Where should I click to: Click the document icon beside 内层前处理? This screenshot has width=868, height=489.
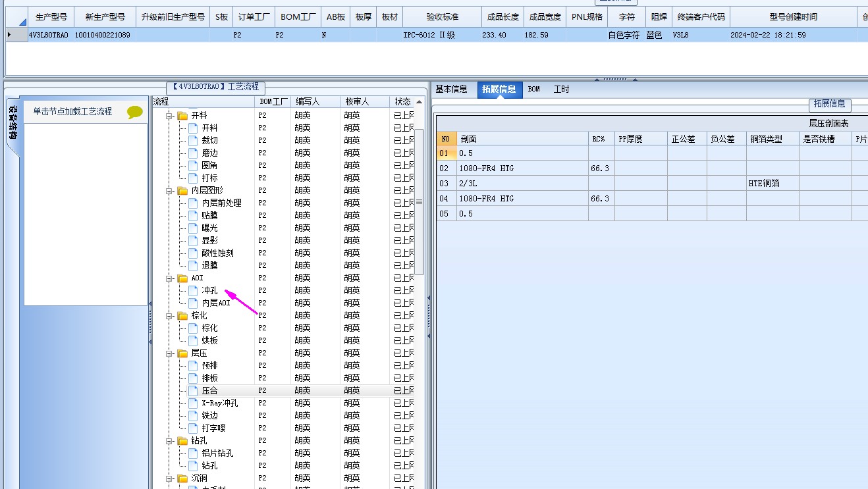tap(193, 203)
